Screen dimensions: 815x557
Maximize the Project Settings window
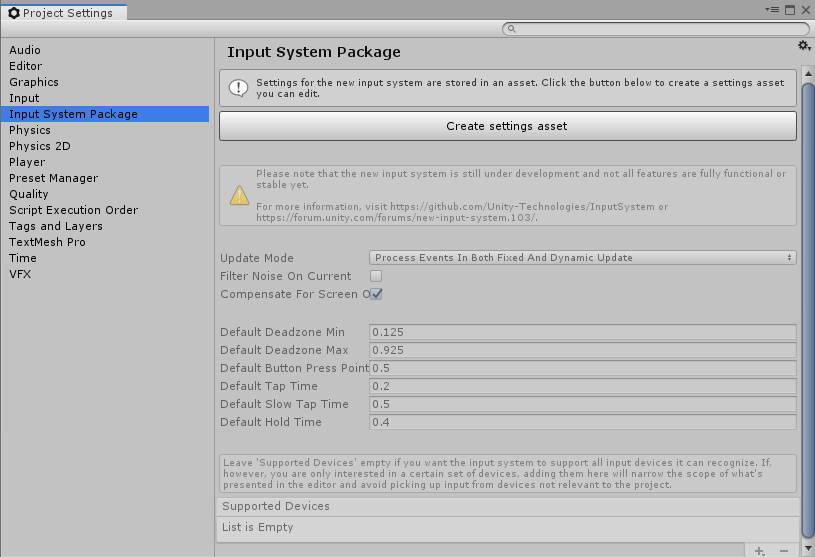point(789,9)
